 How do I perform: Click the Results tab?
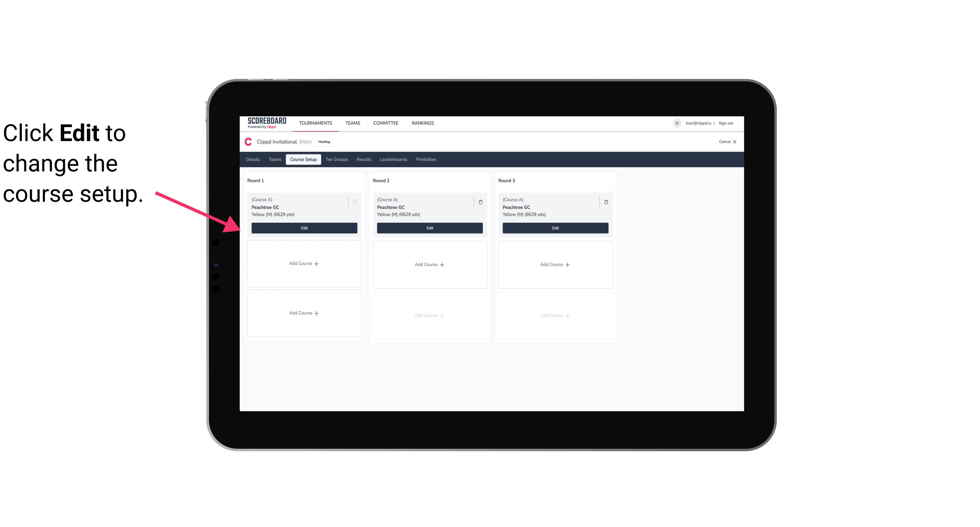pyautogui.click(x=363, y=159)
